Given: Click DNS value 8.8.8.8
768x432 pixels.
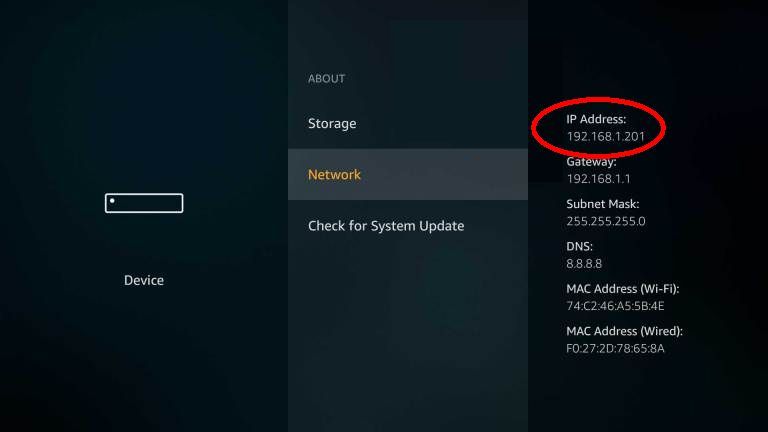Looking at the screenshot, I should [x=584, y=264].
